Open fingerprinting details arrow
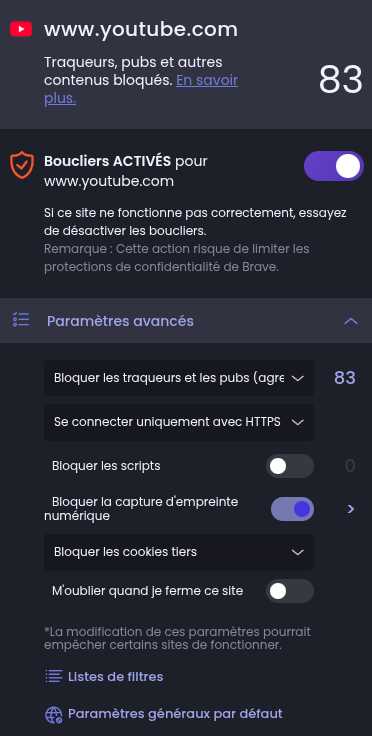Screen dimensions: 372x736 [x=350, y=509]
